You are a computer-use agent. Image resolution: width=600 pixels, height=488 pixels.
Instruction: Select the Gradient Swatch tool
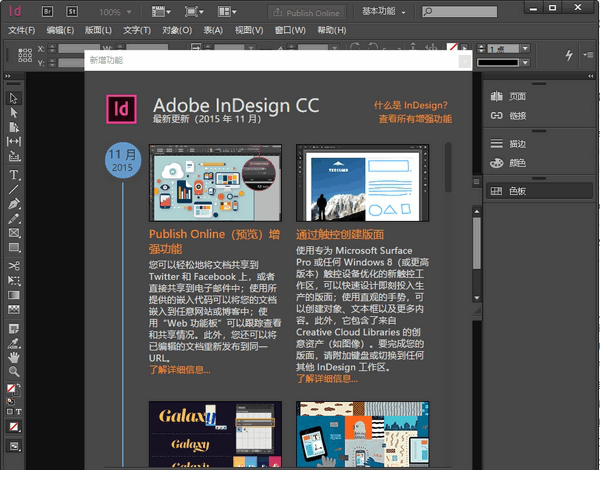14,295
